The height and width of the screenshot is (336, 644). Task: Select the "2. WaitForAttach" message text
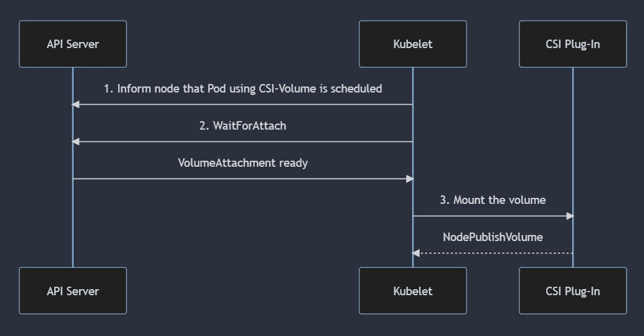[x=243, y=126]
